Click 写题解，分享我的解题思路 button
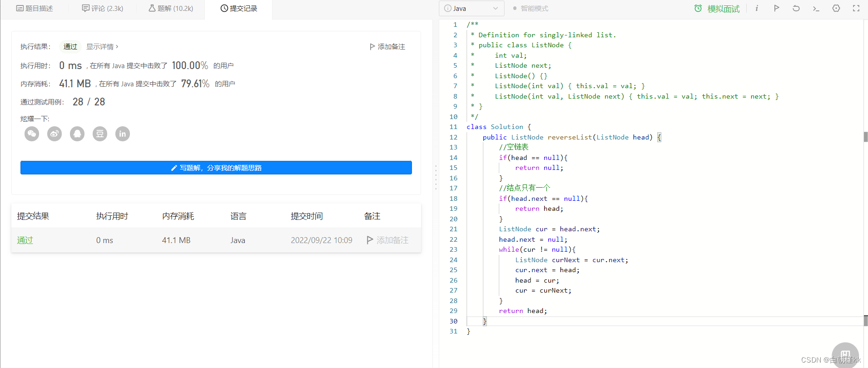Image resolution: width=868 pixels, height=368 pixels. pyautogui.click(x=216, y=168)
